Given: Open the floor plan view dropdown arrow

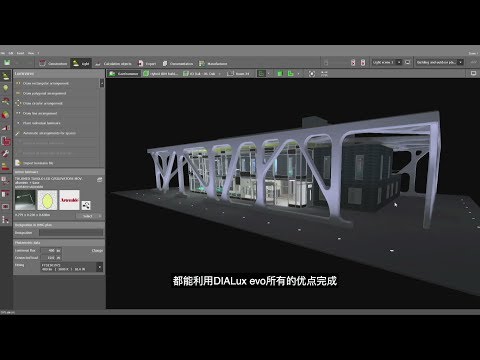Looking at the screenshot, I should tap(269, 73).
